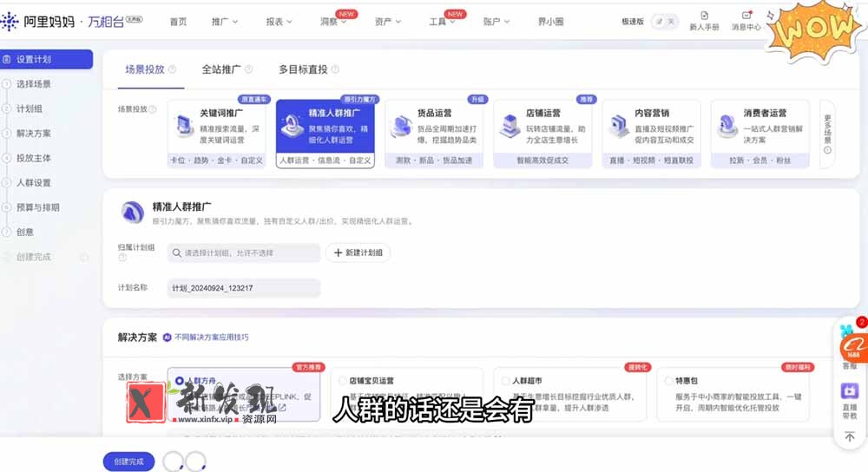Jump to 投放主体 step in sidebar
This screenshot has height=472, width=868.
[33, 158]
